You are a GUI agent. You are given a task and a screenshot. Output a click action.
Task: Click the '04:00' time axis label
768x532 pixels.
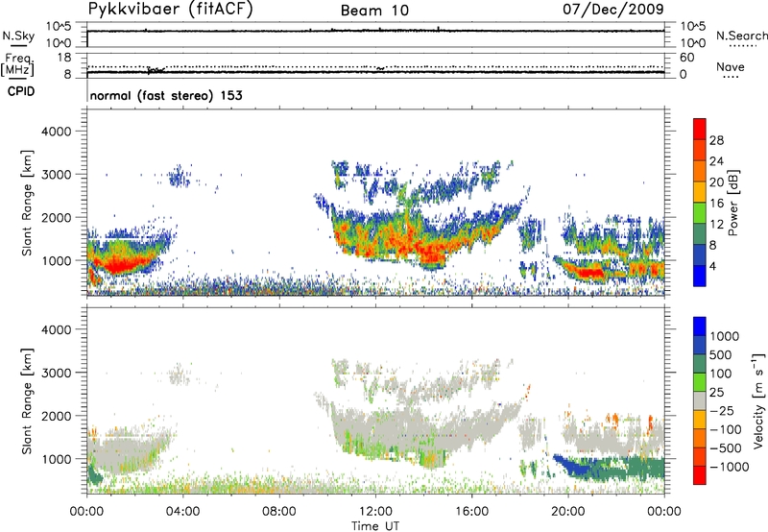tap(182, 512)
